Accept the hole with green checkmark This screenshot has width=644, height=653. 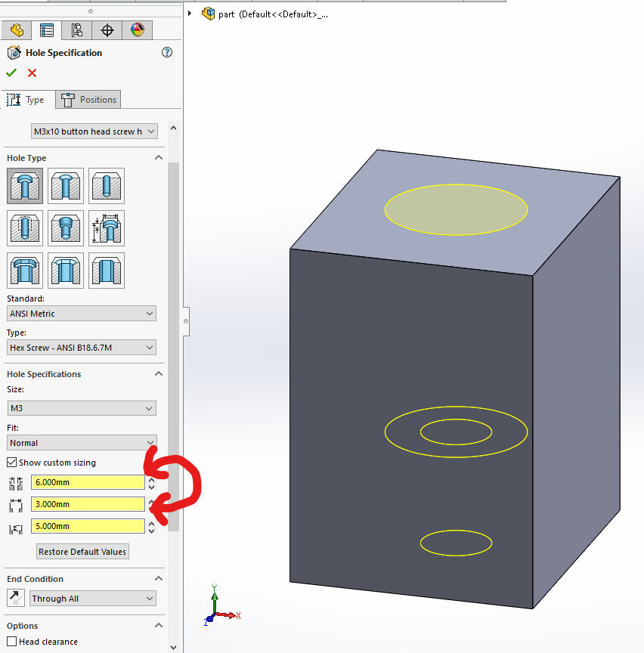pos(11,73)
